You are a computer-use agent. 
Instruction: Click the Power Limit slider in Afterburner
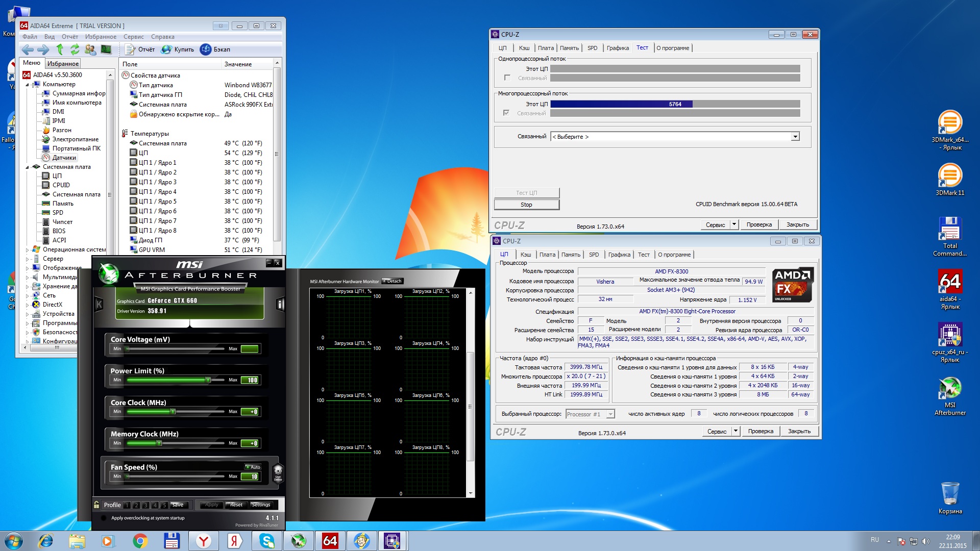coord(208,380)
